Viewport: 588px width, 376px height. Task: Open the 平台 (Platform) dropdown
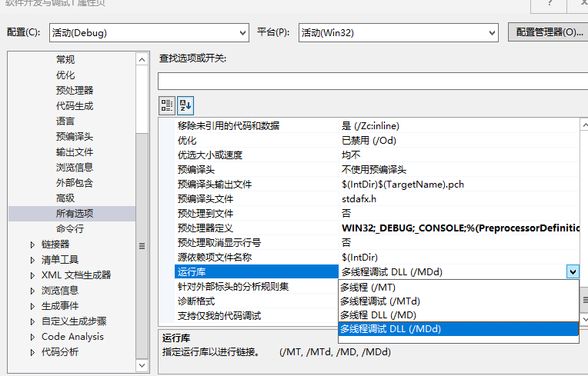point(399,33)
